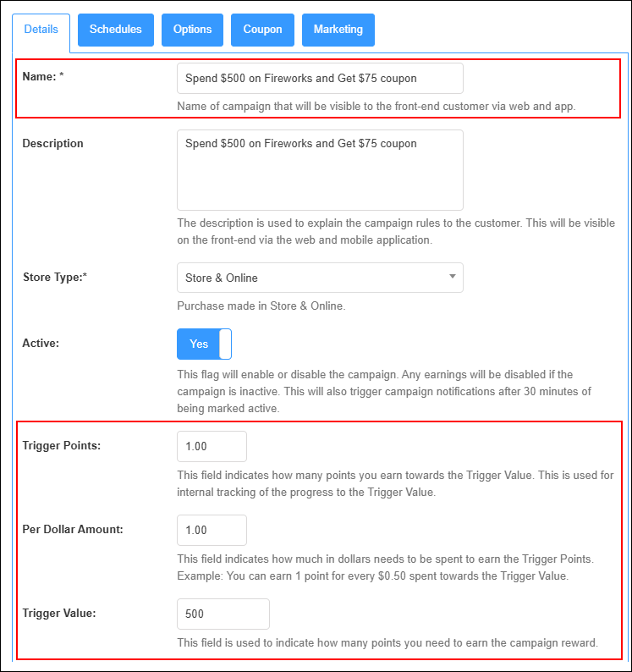Click the 'Name: *' field label

(43, 77)
